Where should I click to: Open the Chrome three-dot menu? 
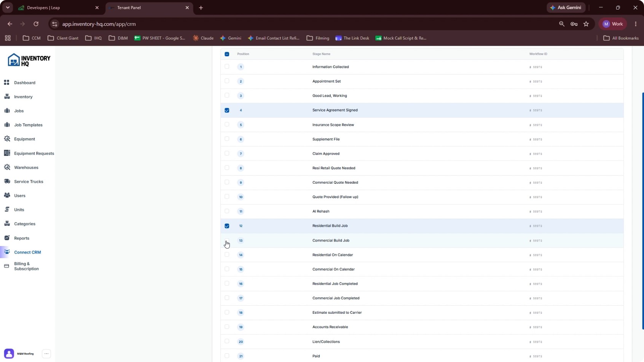click(636, 24)
